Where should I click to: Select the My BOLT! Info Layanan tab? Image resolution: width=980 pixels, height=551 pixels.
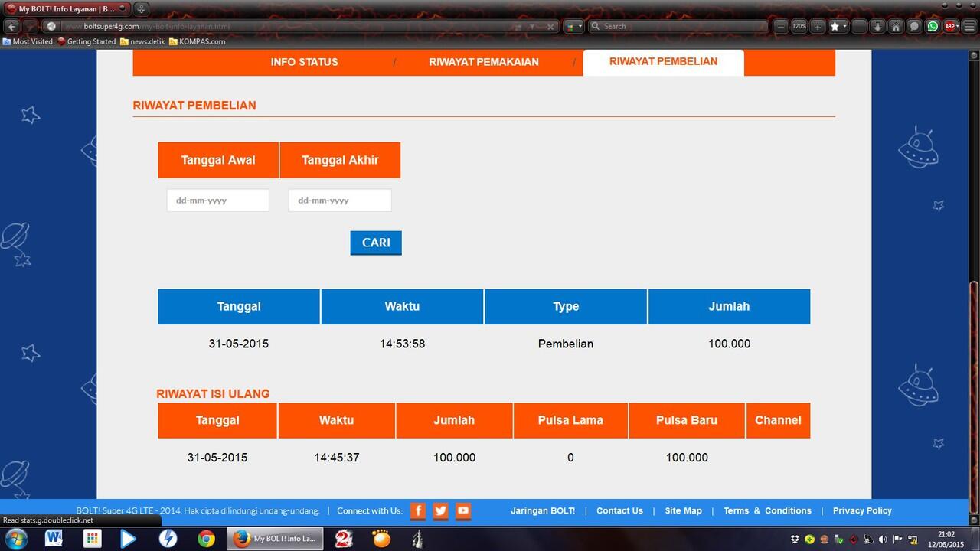(x=67, y=8)
